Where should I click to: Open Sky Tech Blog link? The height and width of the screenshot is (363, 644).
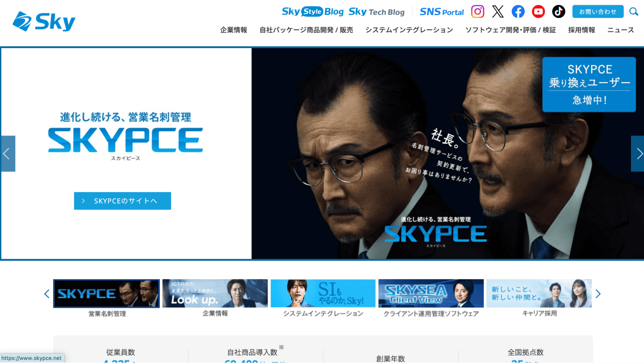tap(376, 12)
